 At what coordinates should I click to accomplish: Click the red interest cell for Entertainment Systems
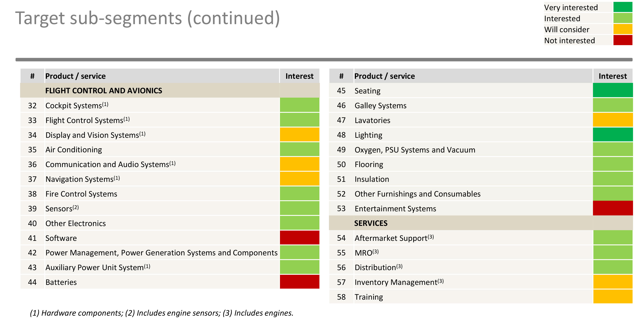tap(612, 208)
